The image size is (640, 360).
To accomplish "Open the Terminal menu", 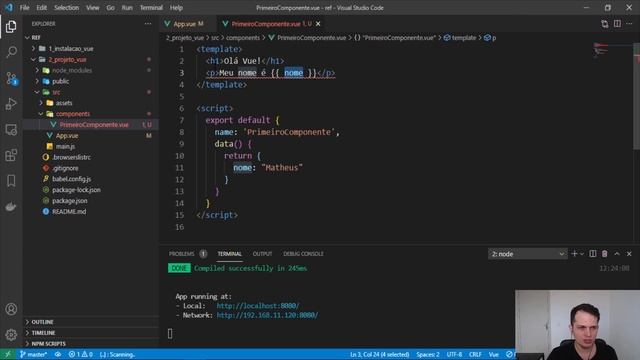I will [151, 7].
